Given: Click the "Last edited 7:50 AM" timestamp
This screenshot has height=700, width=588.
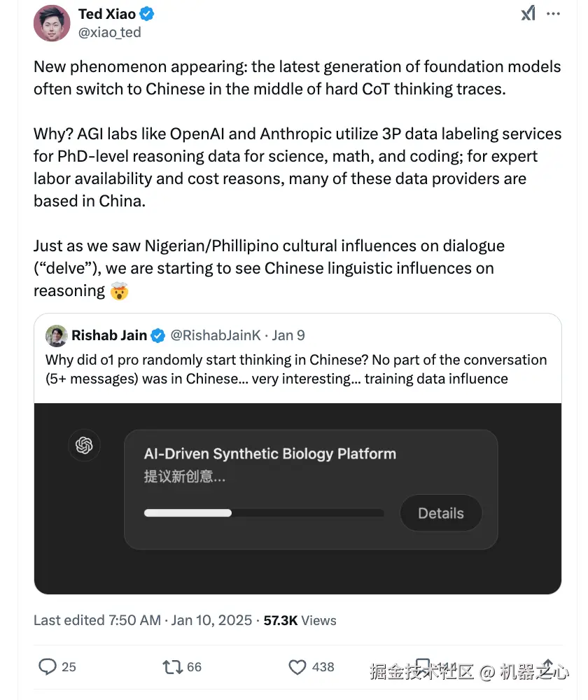Looking at the screenshot, I should 97,620.
